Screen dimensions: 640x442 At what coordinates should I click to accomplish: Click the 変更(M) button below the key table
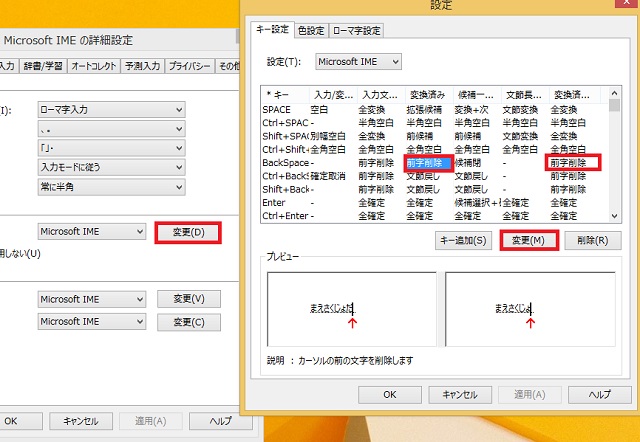point(527,241)
